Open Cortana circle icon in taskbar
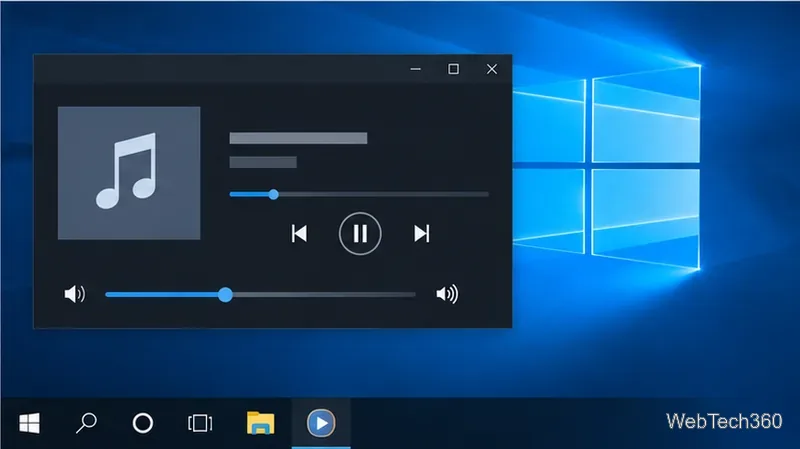 pyautogui.click(x=143, y=423)
